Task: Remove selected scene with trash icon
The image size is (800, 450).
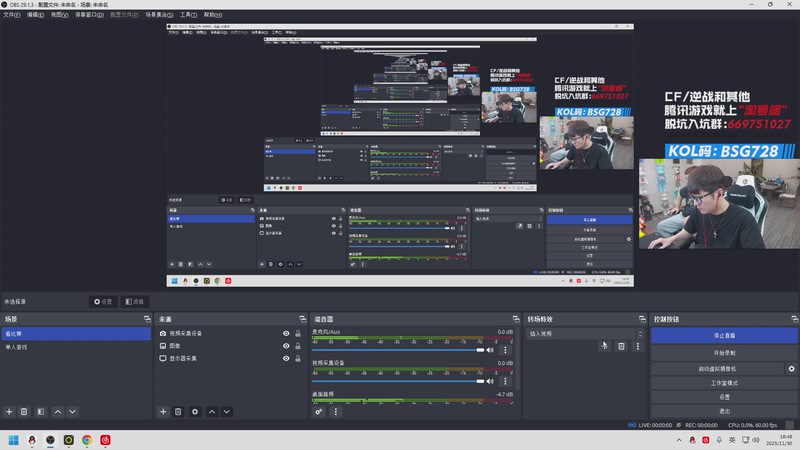Action: (24, 412)
